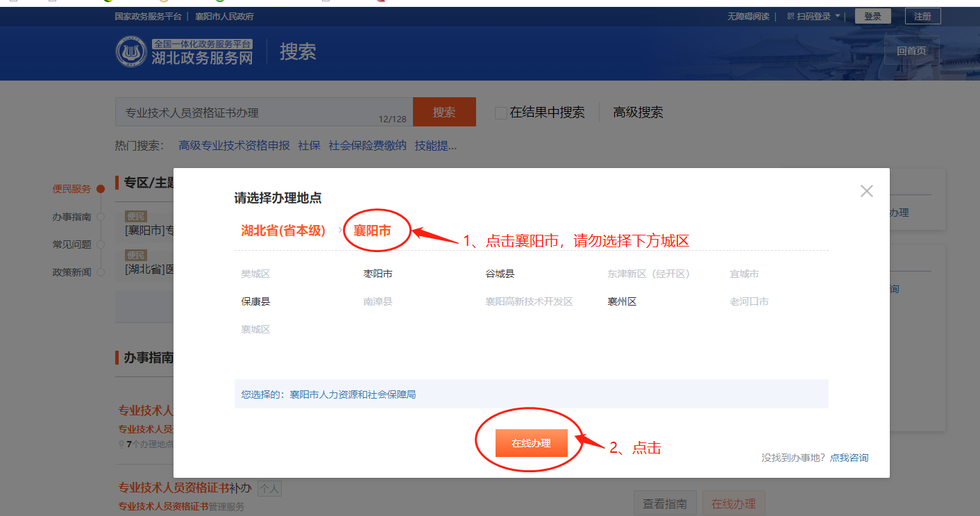Screen dimensions: 980x516
Task: Click the 在线办理 button beside 查看指南
Action: tap(734, 503)
